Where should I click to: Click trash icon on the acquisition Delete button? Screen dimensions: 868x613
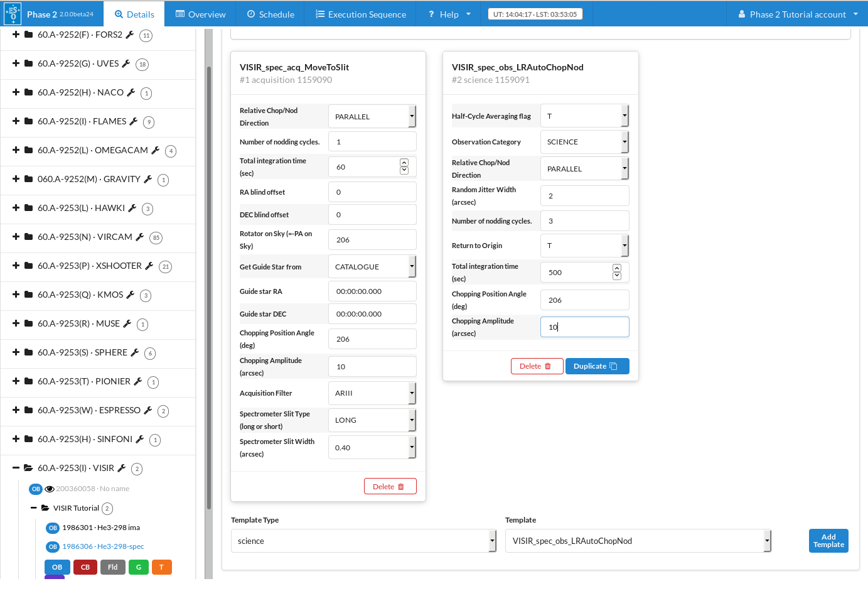[401, 487]
